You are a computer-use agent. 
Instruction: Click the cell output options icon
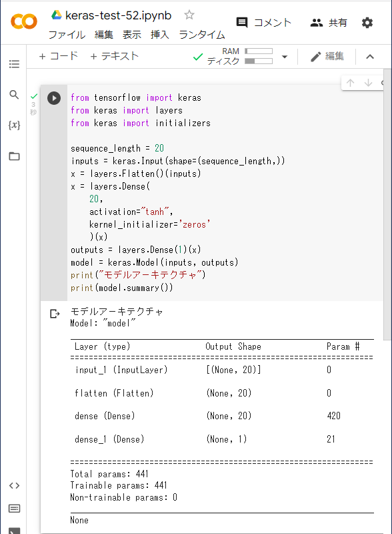click(55, 314)
